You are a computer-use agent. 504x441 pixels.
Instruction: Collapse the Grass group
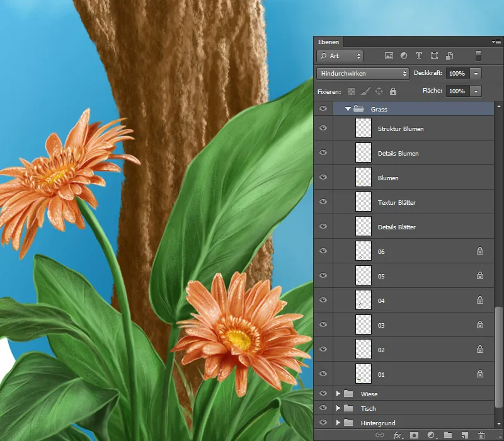pyautogui.click(x=348, y=109)
